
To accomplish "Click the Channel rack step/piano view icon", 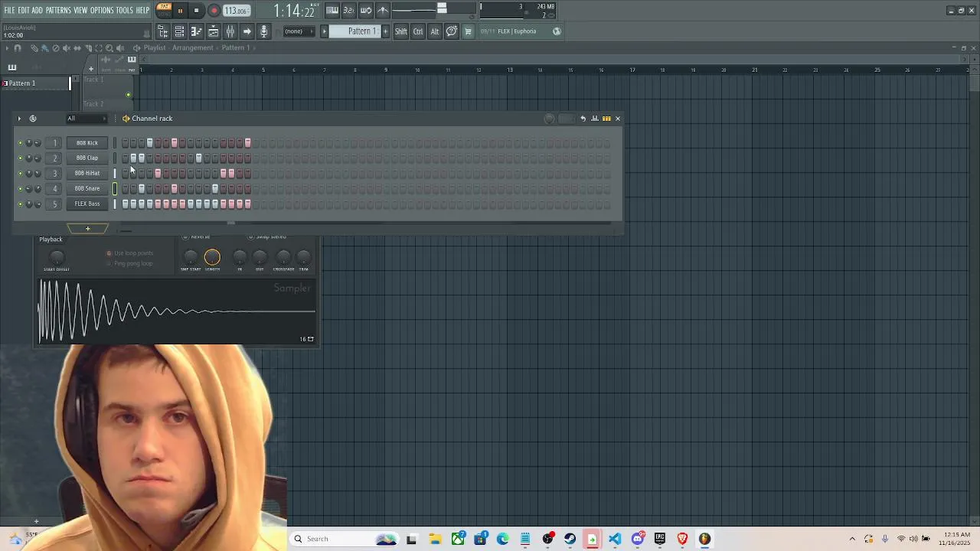I will click(x=606, y=119).
